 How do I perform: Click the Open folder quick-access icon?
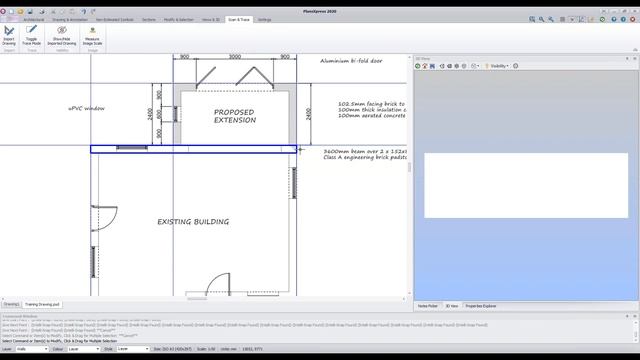pyautogui.click(x=20, y=11)
